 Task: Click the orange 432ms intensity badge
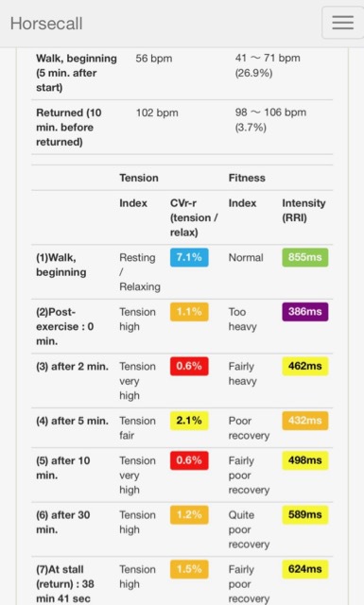click(x=305, y=421)
